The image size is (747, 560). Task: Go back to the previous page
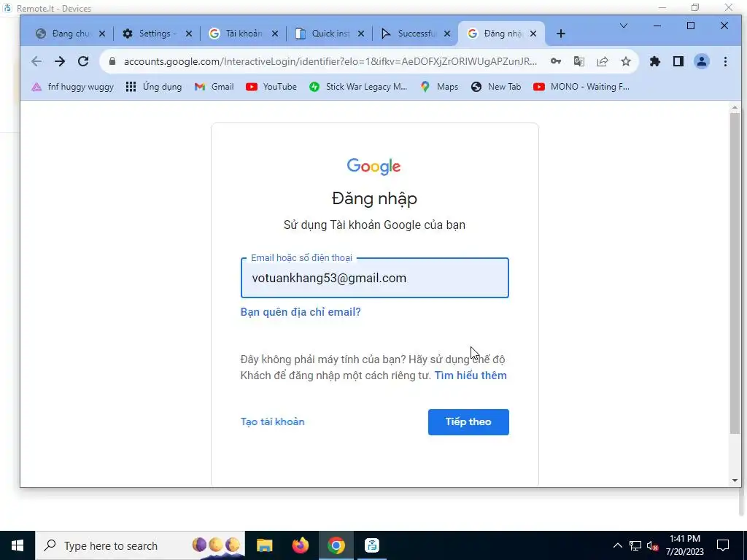tap(36, 61)
